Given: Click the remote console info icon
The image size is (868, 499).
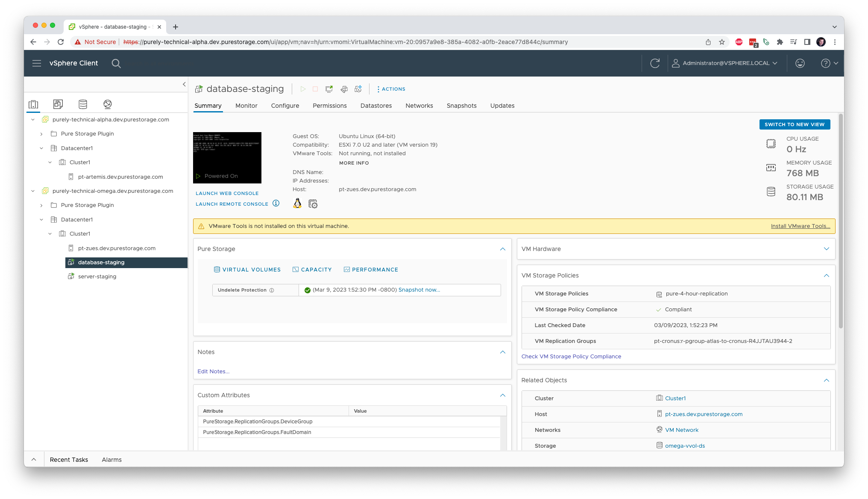Looking at the screenshot, I should point(276,203).
